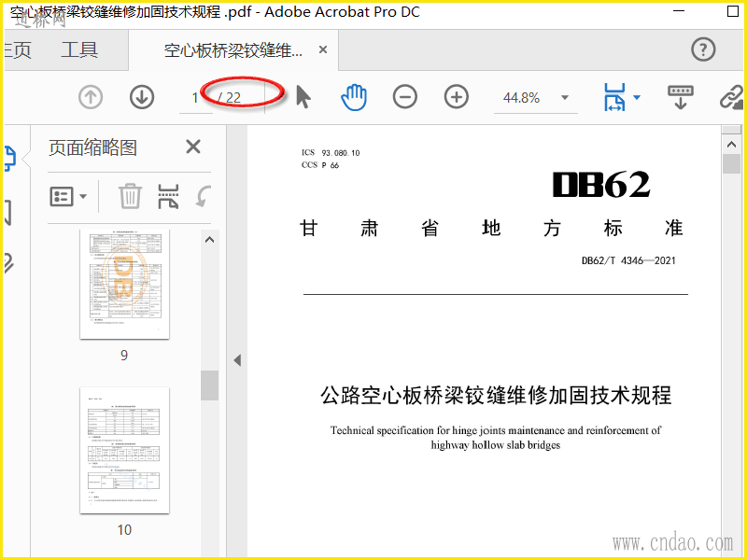Click the title 公路空心板桥梁铰缝维修加固技术规程
Image resolution: width=747 pixels, height=560 pixels.
tap(496, 395)
